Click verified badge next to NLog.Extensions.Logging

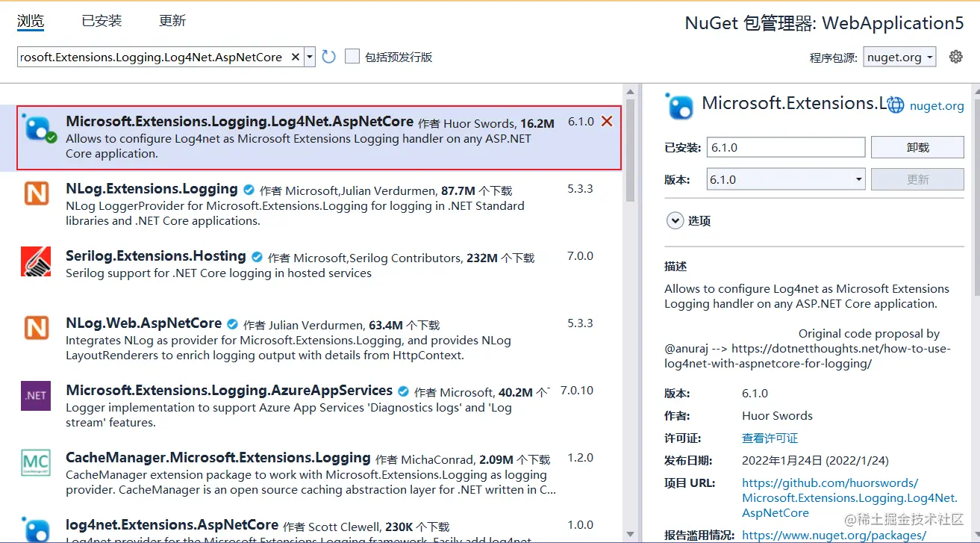tap(249, 190)
